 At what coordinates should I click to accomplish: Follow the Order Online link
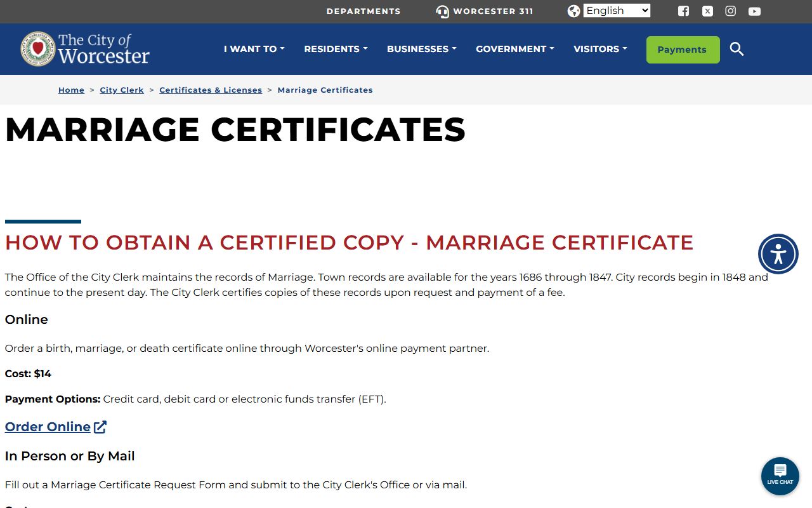point(48,427)
